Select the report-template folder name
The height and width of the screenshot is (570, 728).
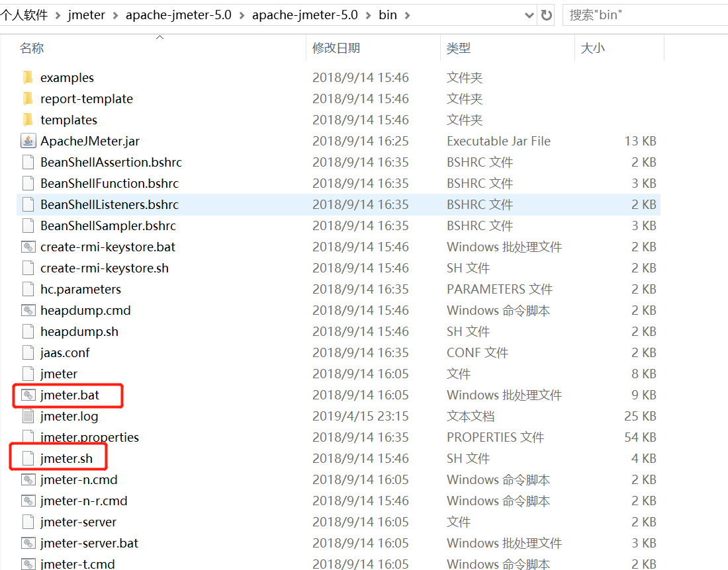tap(87, 99)
